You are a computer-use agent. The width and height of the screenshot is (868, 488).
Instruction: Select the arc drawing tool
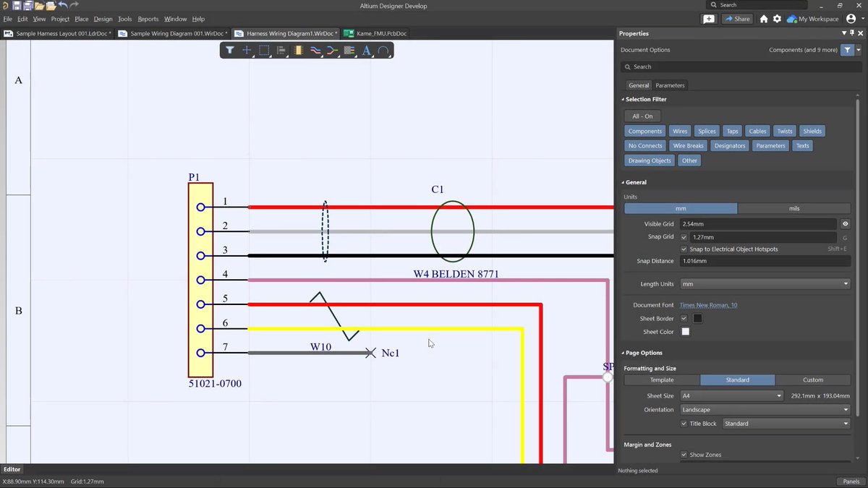(x=383, y=51)
